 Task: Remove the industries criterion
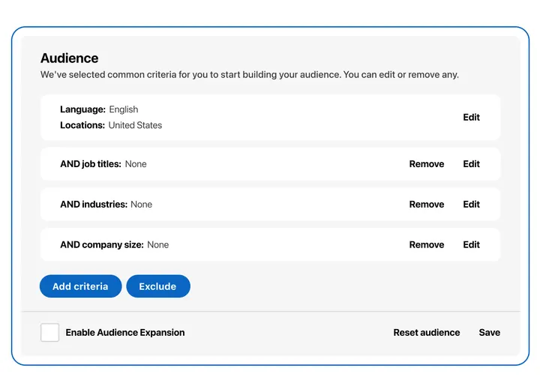click(426, 205)
